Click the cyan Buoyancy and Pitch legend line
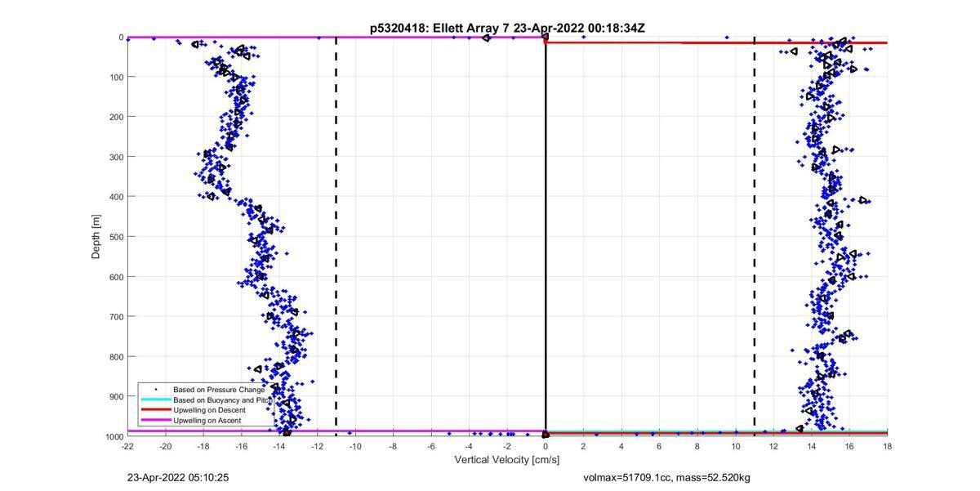This screenshot has width=980, height=491. click(x=155, y=399)
